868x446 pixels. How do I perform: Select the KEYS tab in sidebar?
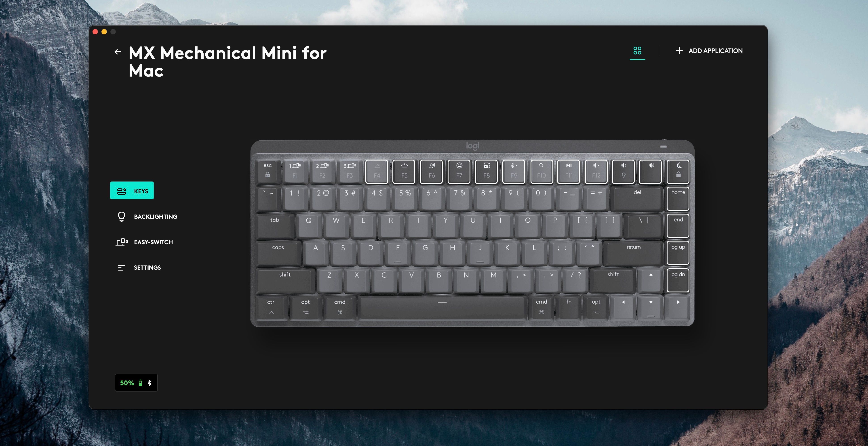pyautogui.click(x=132, y=190)
